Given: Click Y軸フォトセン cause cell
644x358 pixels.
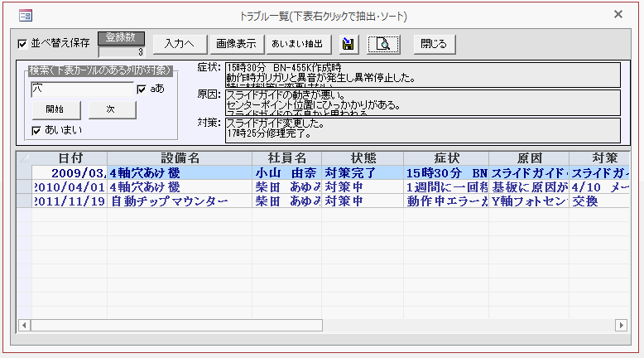Looking at the screenshot, I should 529,201.
